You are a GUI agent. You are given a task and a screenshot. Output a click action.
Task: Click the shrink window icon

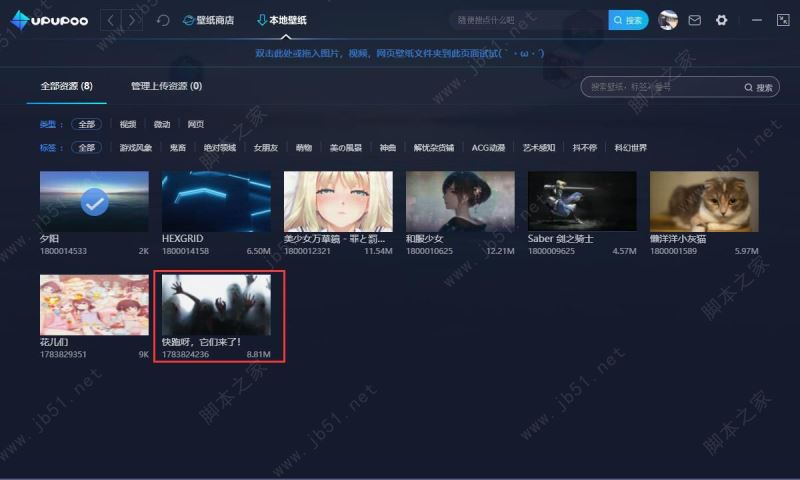pyautogui.click(x=783, y=20)
